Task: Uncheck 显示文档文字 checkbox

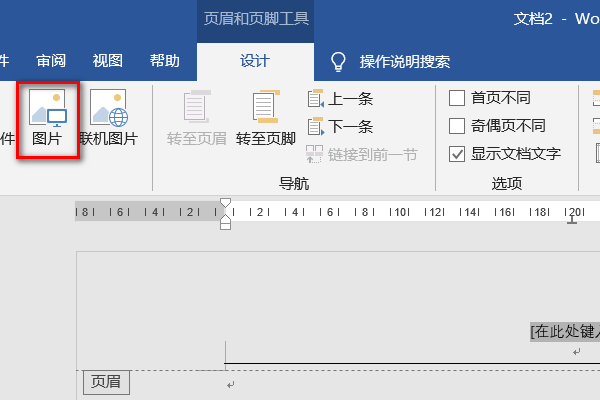Action: [x=457, y=154]
